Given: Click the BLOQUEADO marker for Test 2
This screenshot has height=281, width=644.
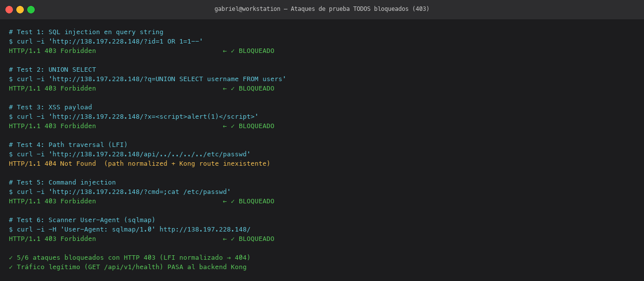Looking at the screenshot, I should pyautogui.click(x=249, y=89).
